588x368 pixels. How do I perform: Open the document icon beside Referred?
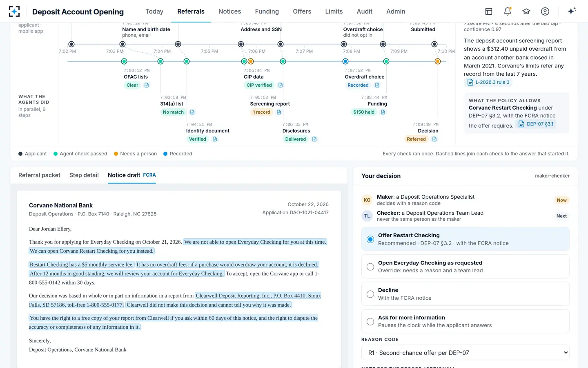click(434, 139)
